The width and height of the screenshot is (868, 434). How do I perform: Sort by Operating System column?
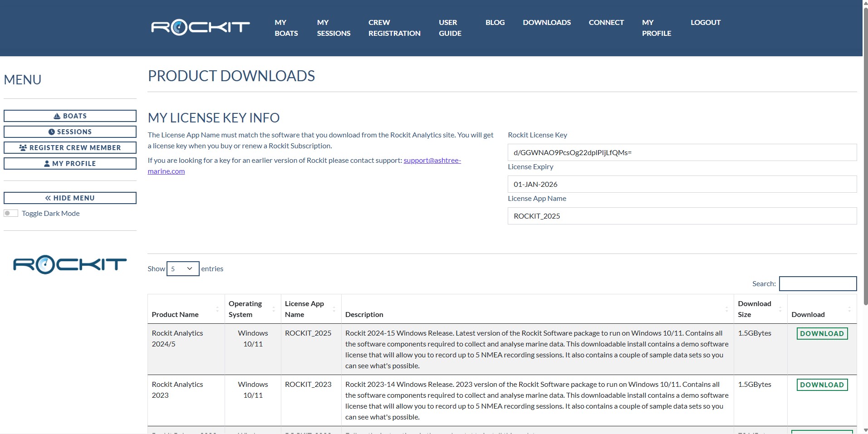click(x=273, y=309)
